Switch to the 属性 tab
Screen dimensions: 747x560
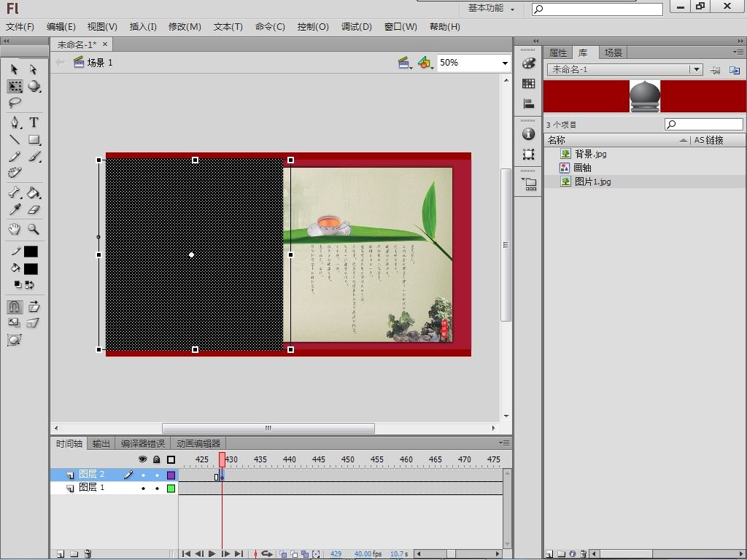(x=558, y=52)
